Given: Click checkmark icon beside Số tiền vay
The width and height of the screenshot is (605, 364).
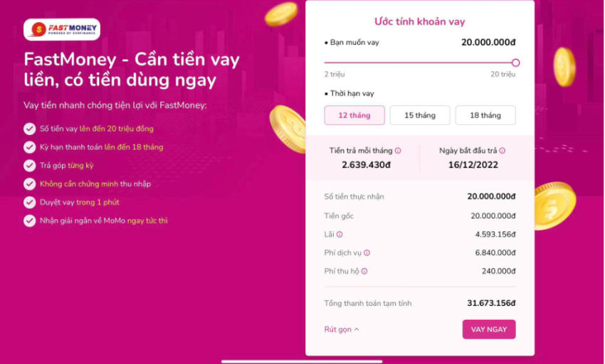Looking at the screenshot, I should point(30,129).
